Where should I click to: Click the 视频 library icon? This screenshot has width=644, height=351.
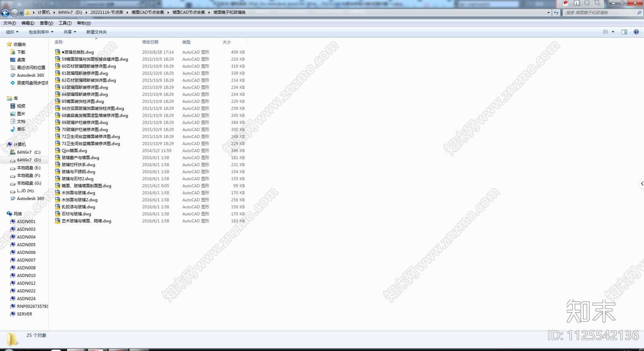12,106
